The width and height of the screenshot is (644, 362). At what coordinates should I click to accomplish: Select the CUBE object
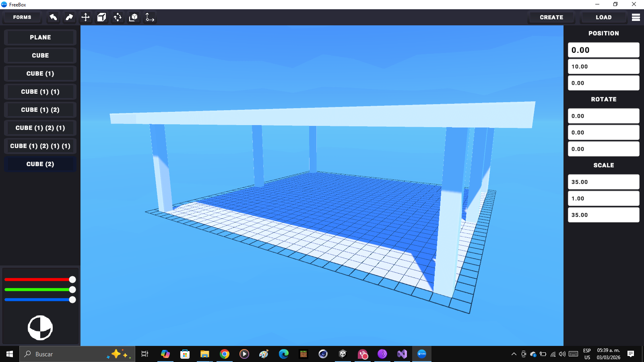[x=40, y=56]
